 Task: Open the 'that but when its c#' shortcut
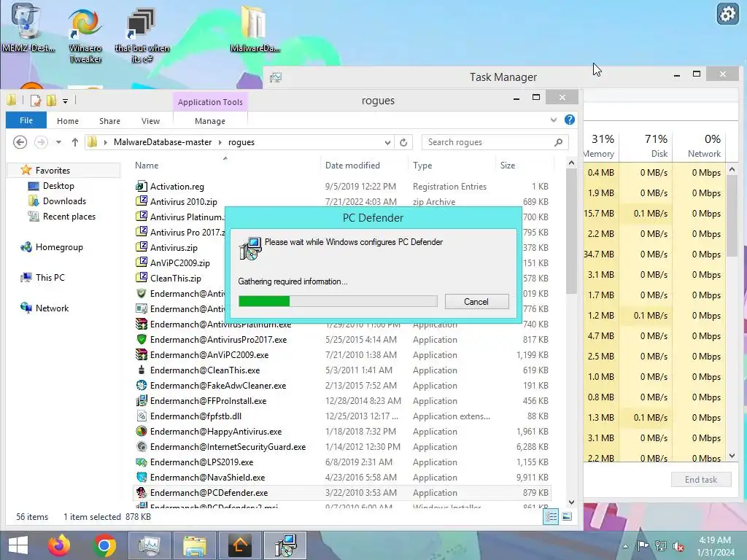click(x=142, y=36)
